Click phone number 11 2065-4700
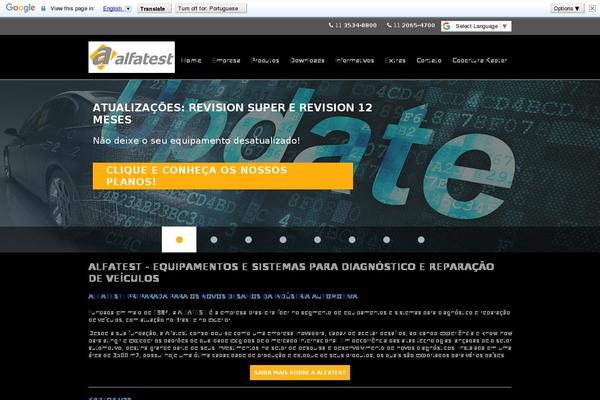The image size is (600, 400). [x=411, y=25]
